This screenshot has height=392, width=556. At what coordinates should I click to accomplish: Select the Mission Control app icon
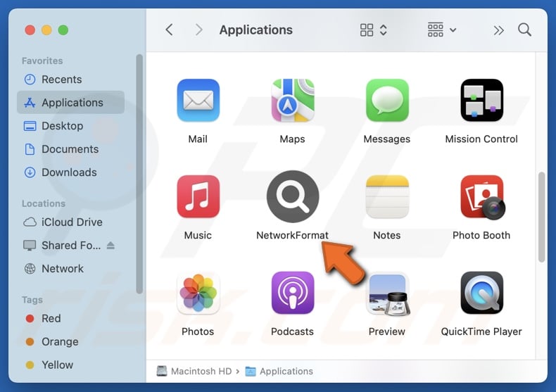(481, 101)
